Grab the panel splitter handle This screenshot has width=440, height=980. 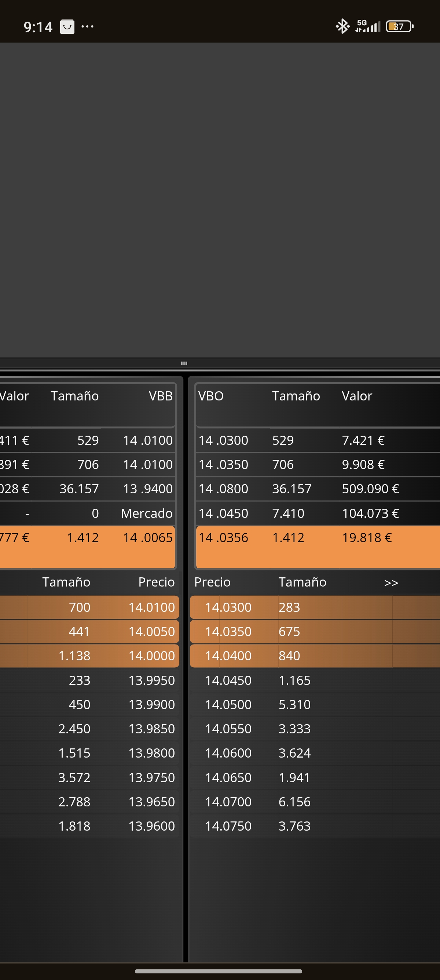[x=184, y=363]
